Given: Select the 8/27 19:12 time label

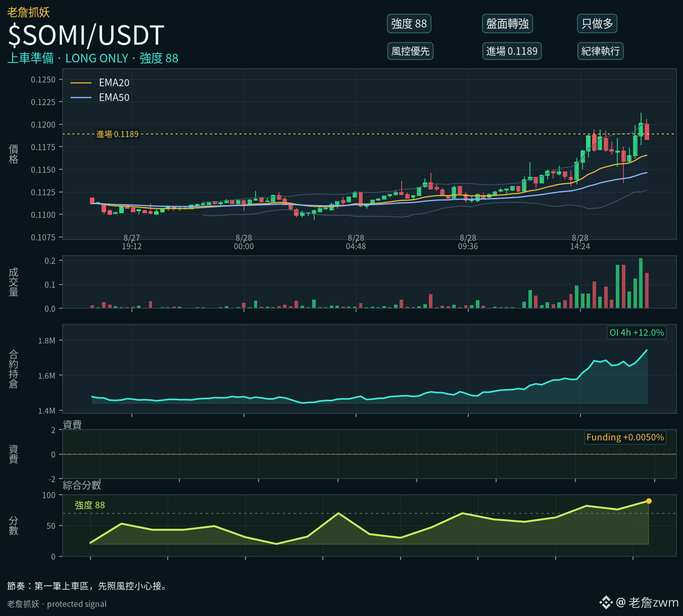Looking at the screenshot, I should (x=132, y=242).
